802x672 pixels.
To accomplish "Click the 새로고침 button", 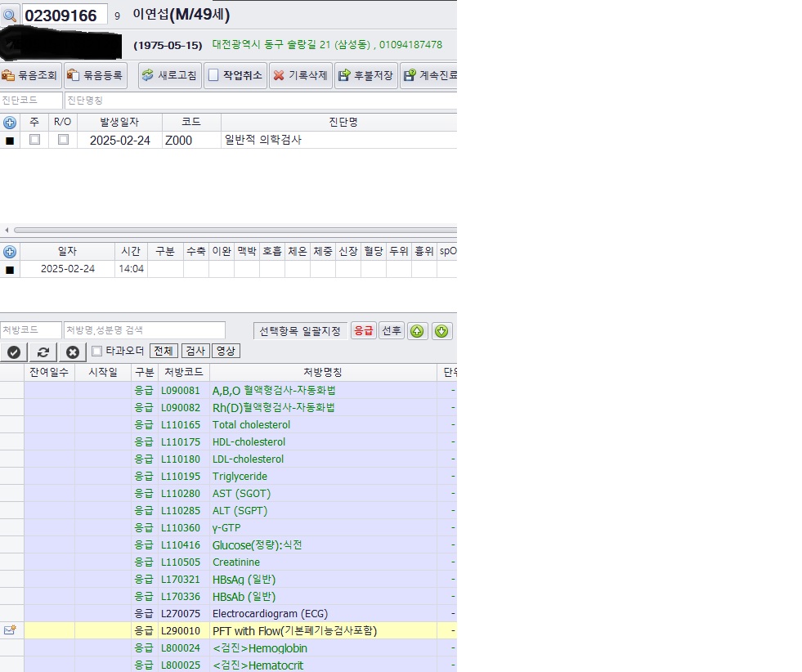I will coord(170,75).
